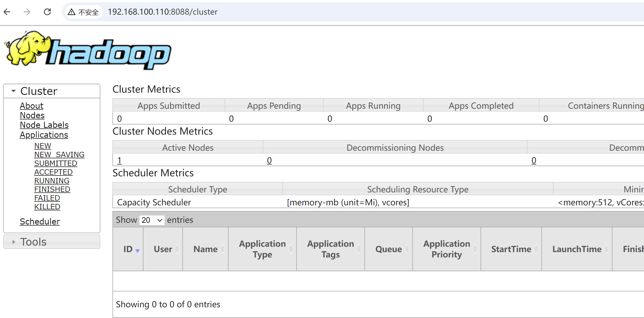The width and height of the screenshot is (644, 318).
Task: Click the browser back arrow
Action: (x=7, y=12)
